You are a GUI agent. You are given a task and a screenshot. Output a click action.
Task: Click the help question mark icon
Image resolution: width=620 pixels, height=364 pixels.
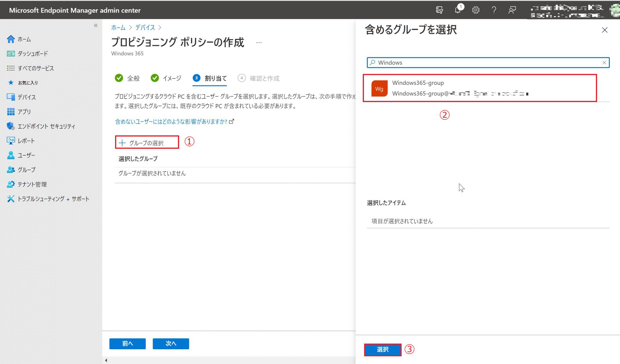coord(494,10)
